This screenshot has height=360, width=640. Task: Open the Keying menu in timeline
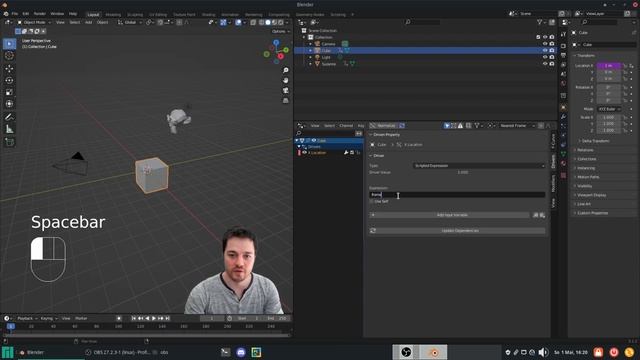click(48, 318)
